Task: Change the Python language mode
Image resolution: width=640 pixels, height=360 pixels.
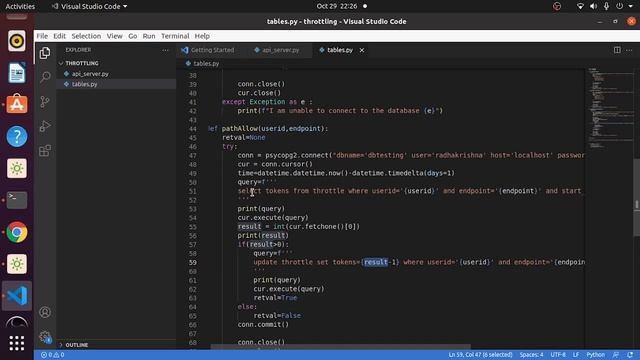Action: 595,355
